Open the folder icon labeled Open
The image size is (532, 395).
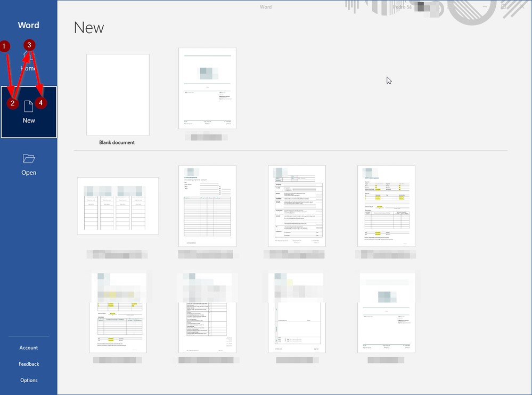click(29, 158)
